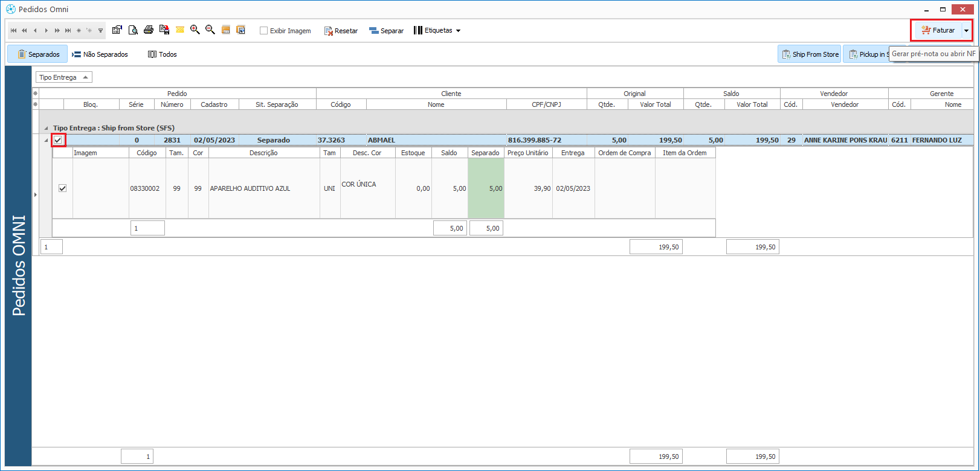Enable the Exibir Imagem checkbox
The image size is (980, 471).
pyautogui.click(x=263, y=30)
